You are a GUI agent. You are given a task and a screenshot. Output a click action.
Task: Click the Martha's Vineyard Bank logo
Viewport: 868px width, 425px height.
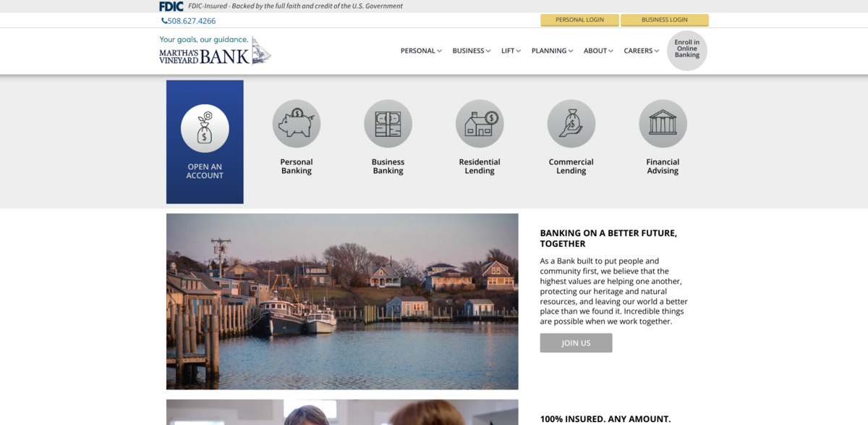pyautogui.click(x=215, y=51)
